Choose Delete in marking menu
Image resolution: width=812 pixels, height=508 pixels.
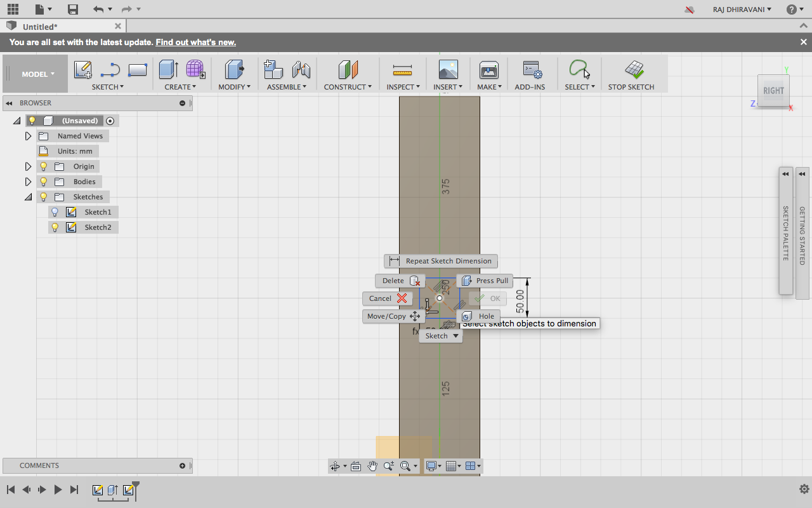pyautogui.click(x=400, y=281)
